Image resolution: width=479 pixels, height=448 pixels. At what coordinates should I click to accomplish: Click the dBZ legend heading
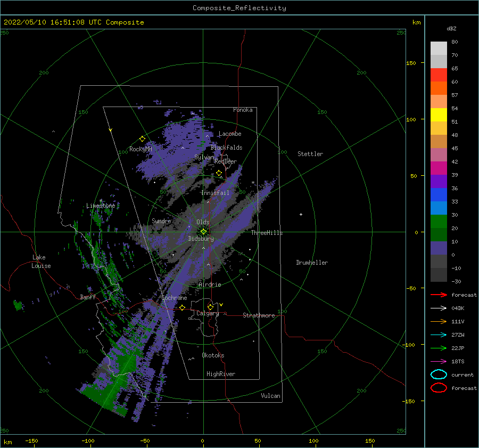coord(451,28)
